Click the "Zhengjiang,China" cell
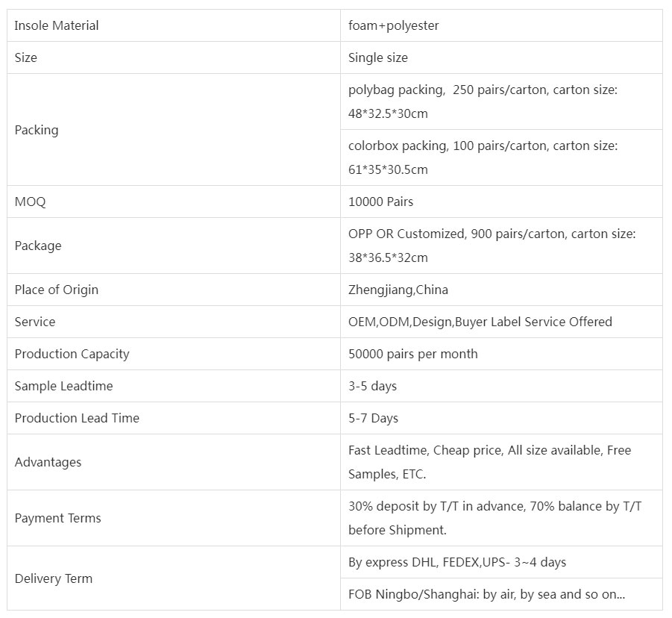Viewport: 672px width, 618px height. [x=398, y=290]
